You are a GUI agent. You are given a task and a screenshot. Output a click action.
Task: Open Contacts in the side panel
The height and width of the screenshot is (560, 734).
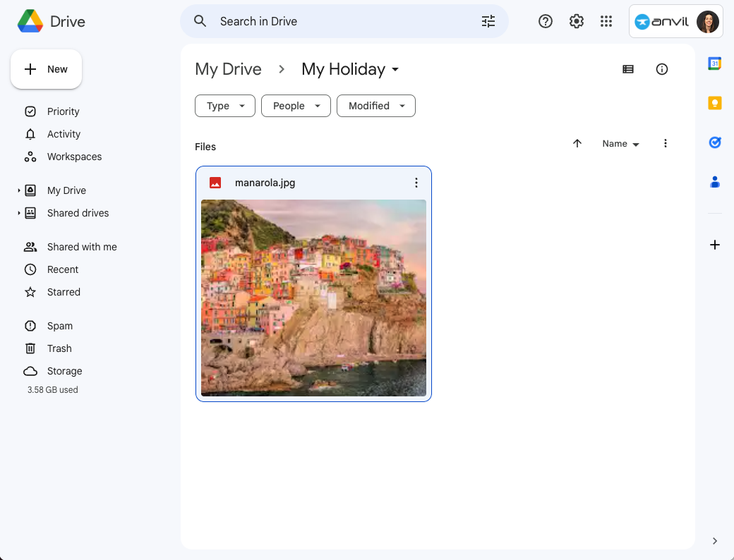point(714,181)
